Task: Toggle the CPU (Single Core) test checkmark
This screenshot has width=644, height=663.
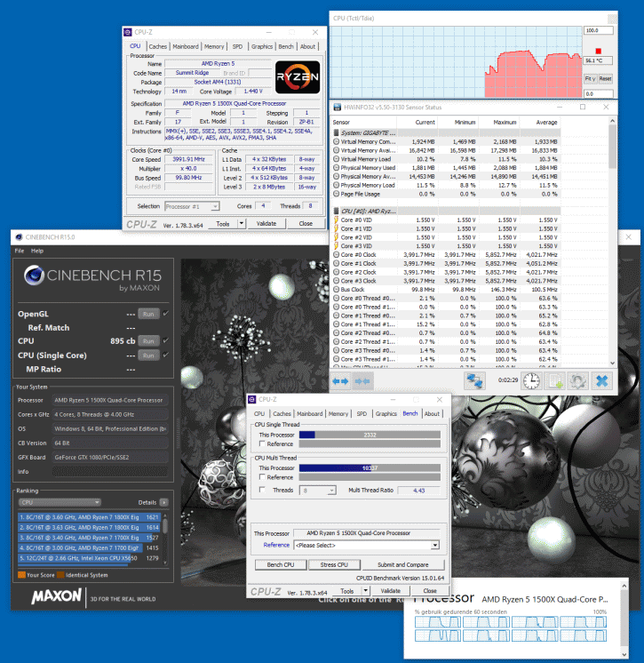Action: tap(165, 355)
